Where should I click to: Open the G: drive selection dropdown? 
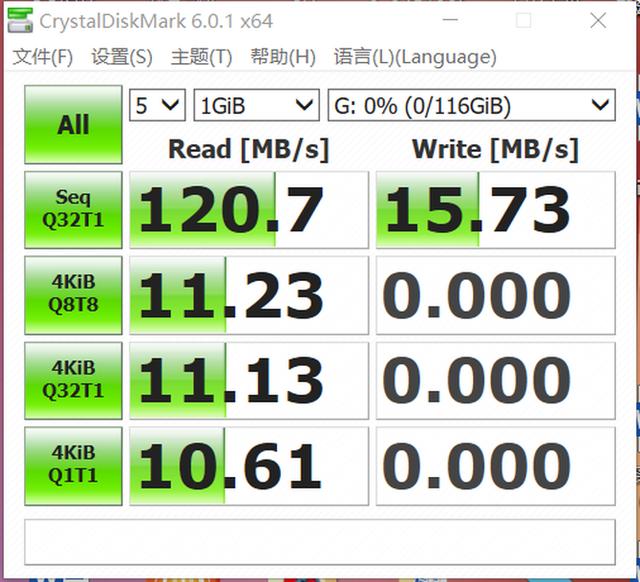pos(471,104)
